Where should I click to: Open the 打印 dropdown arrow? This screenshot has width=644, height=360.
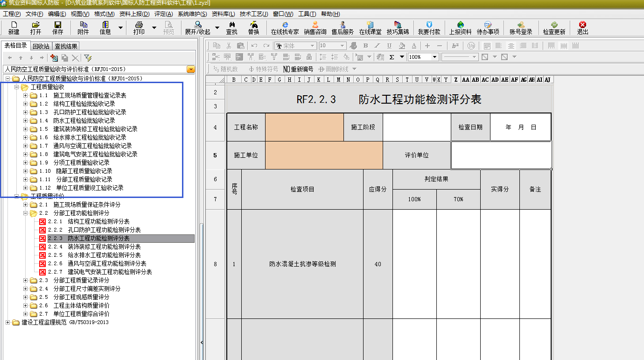[154, 28]
